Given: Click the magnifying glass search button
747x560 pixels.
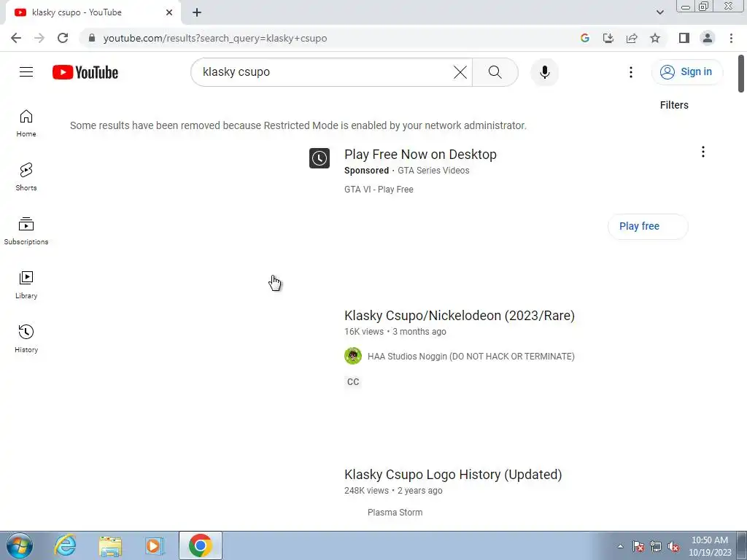Looking at the screenshot, I should 495,72.
